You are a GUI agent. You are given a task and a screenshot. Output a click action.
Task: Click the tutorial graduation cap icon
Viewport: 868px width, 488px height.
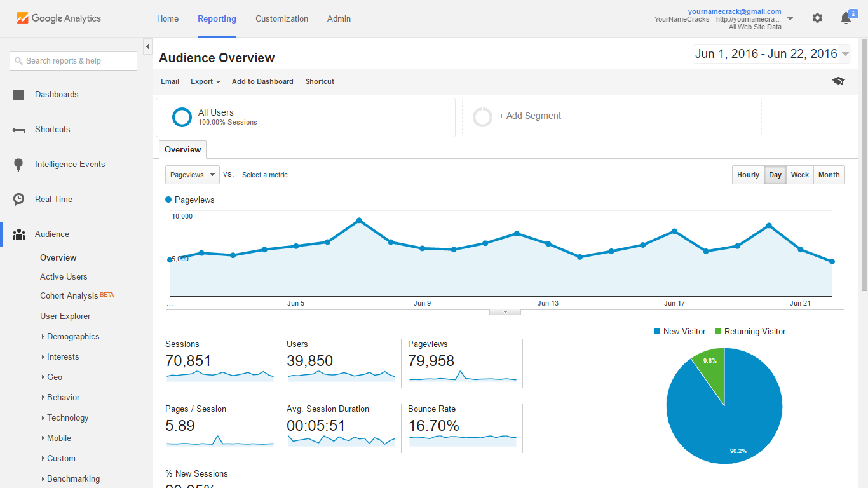coord(838,81)
